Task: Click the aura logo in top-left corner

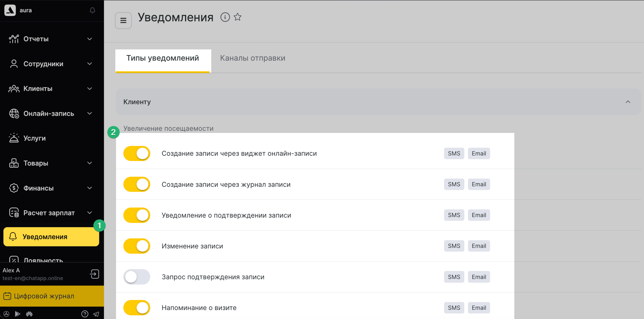Action: pyautogui.click(x=10, y=10)
